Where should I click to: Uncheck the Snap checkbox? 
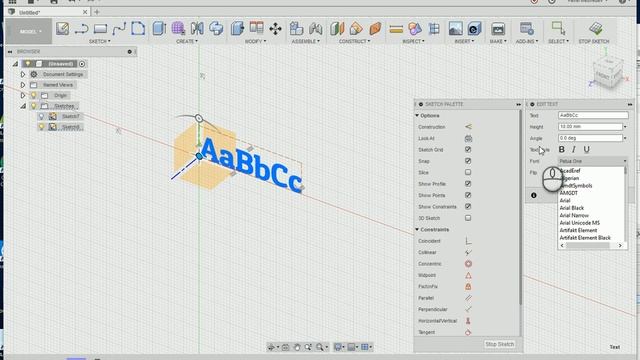pos(468,161)
